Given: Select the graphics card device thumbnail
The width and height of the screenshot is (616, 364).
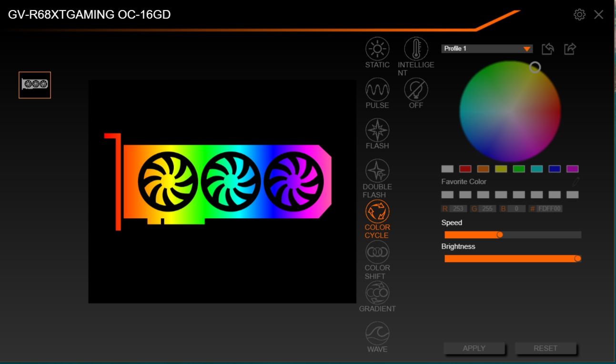Looking at the screenshot, I should pyautogui.click(x=35, y=85).
